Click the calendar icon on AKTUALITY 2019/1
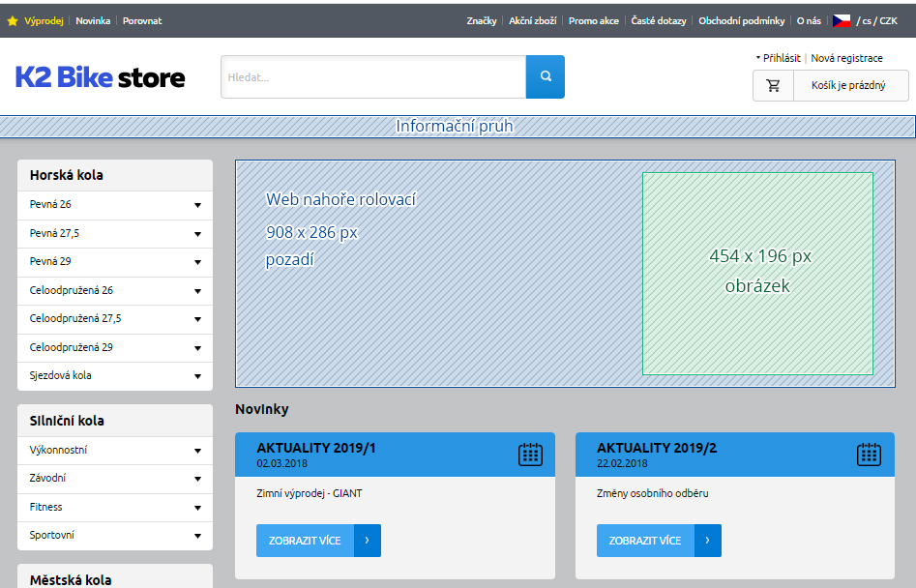Viewport: 916px width, 588px height. point(530,454)
